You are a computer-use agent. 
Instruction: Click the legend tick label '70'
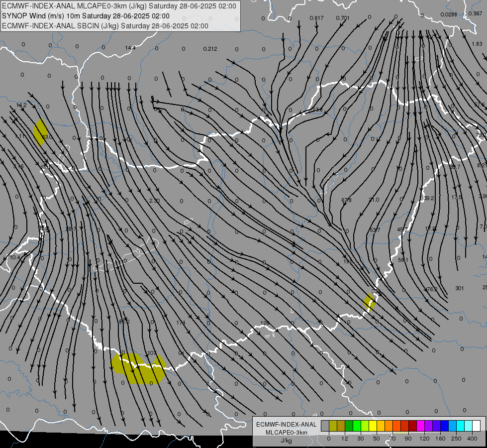[392, 439]
